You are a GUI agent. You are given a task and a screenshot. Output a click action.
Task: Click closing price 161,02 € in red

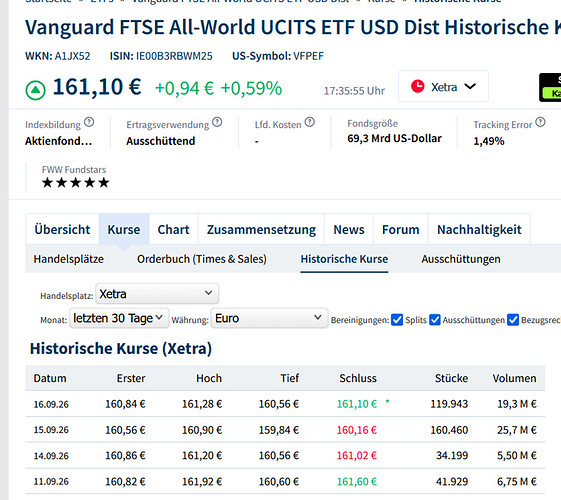357,456
